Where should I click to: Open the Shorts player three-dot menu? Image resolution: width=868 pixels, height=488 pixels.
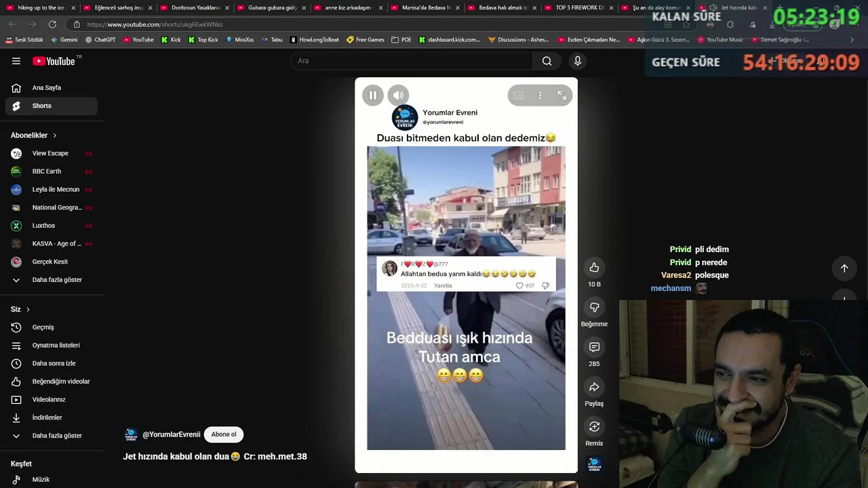tap(540, 96)
